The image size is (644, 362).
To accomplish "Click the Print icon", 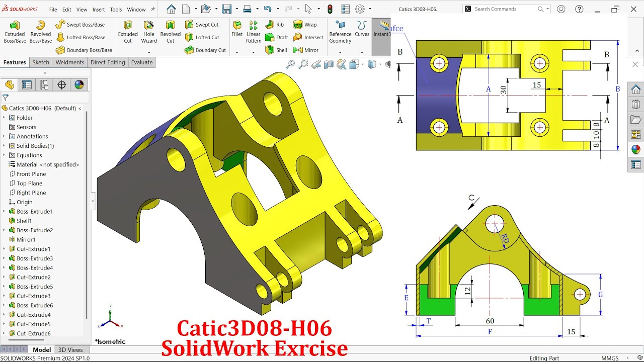I will 247,9.
